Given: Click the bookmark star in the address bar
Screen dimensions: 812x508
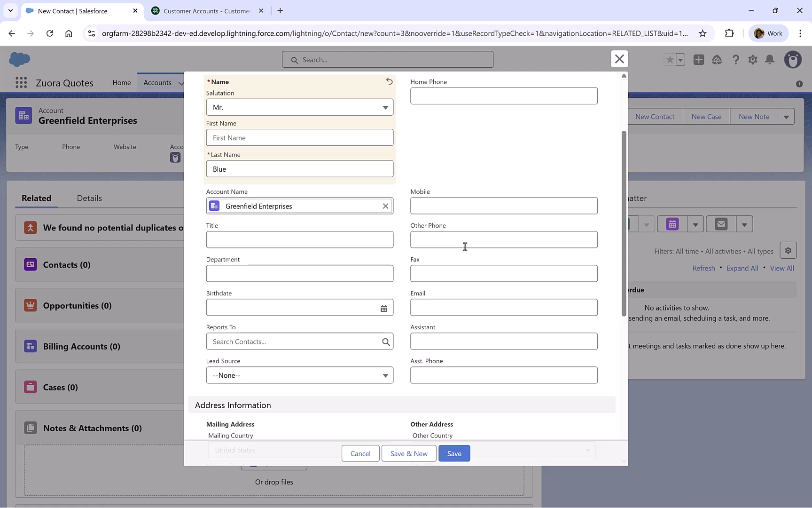Looking at the screenshot, I should (x=703, y=33).
